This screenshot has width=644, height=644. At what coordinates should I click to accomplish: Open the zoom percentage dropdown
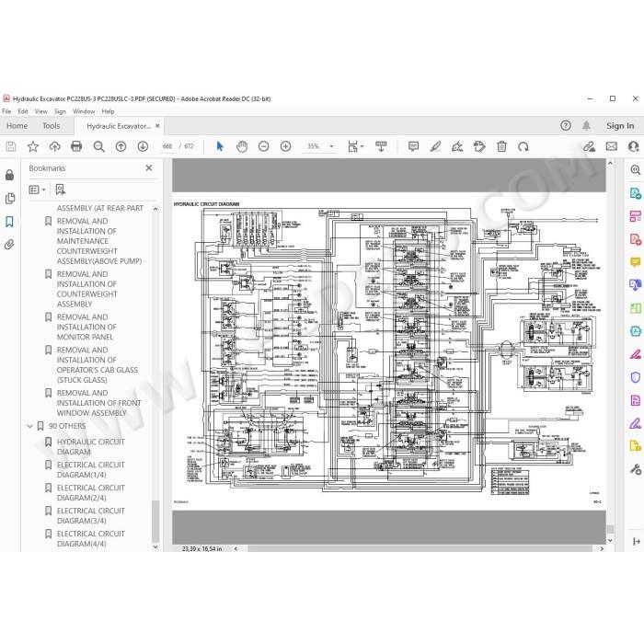[331, 146]
